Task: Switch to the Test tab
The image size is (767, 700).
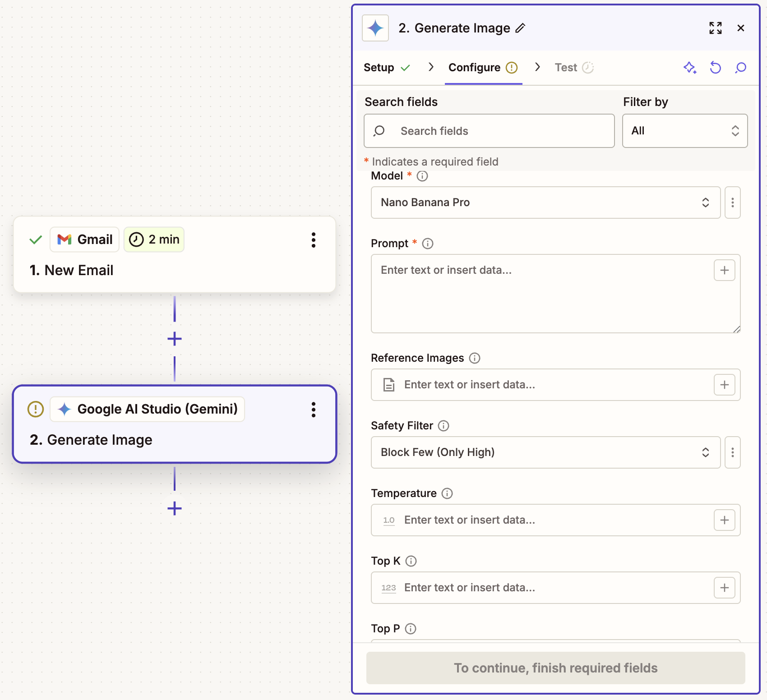Action: click(565, 67)
